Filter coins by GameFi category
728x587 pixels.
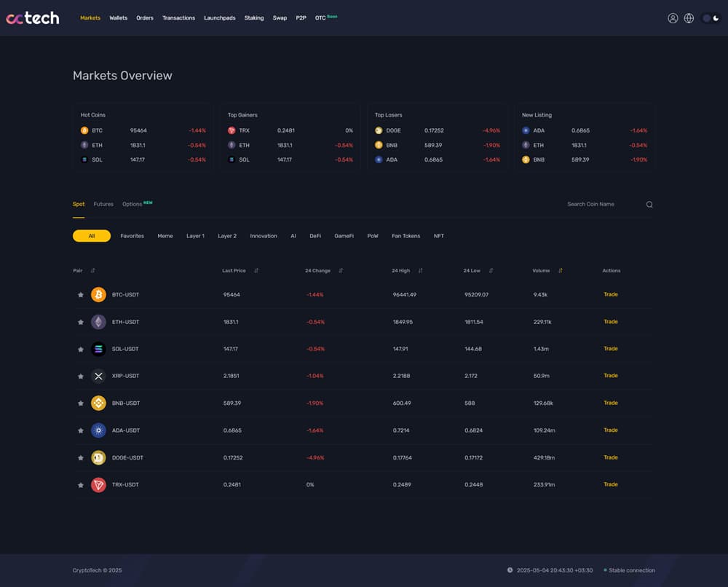(344, 236)
